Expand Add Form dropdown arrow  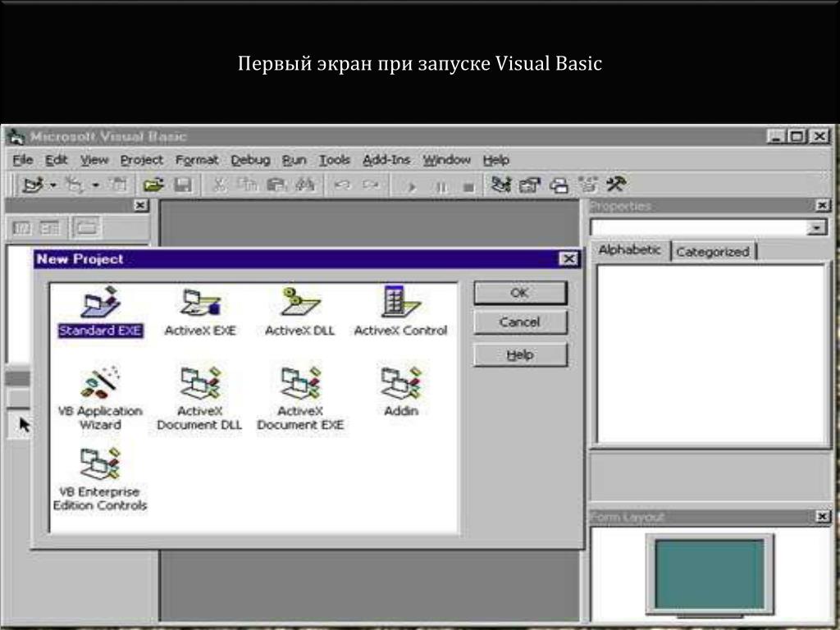95,185
